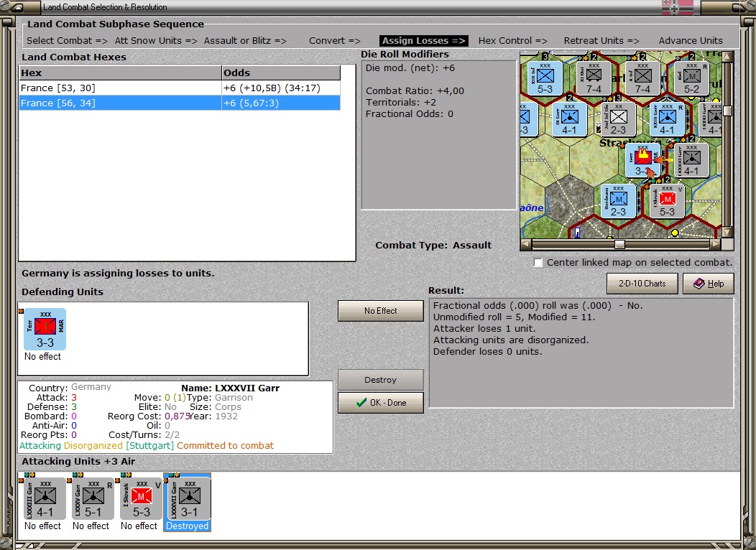Click Unmodified roll = 5, Modified = 11 line
Viewport: 756px width, 550px height.
pyautogui.click(x=514, y=317)
